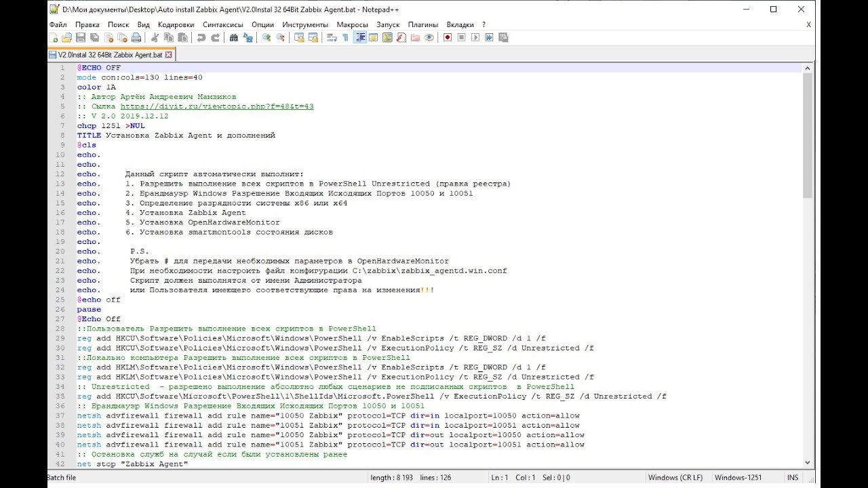Open the Кодировки menu
The image size is (868, 488).
176,24
